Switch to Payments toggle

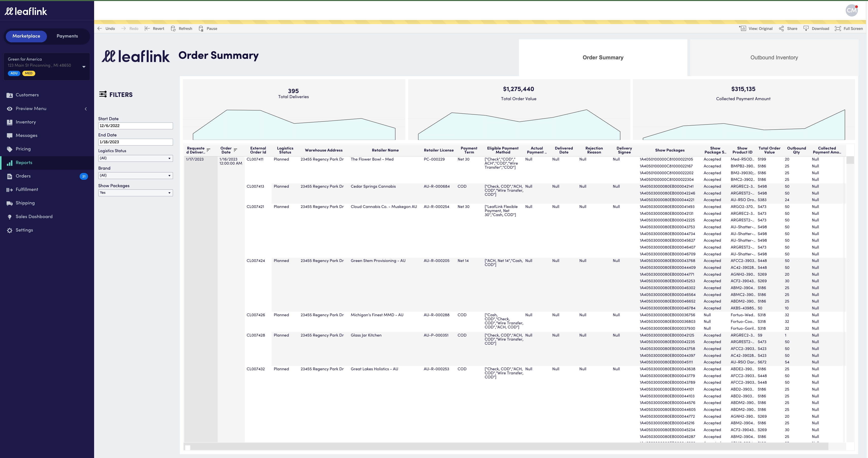click(67, 36)
